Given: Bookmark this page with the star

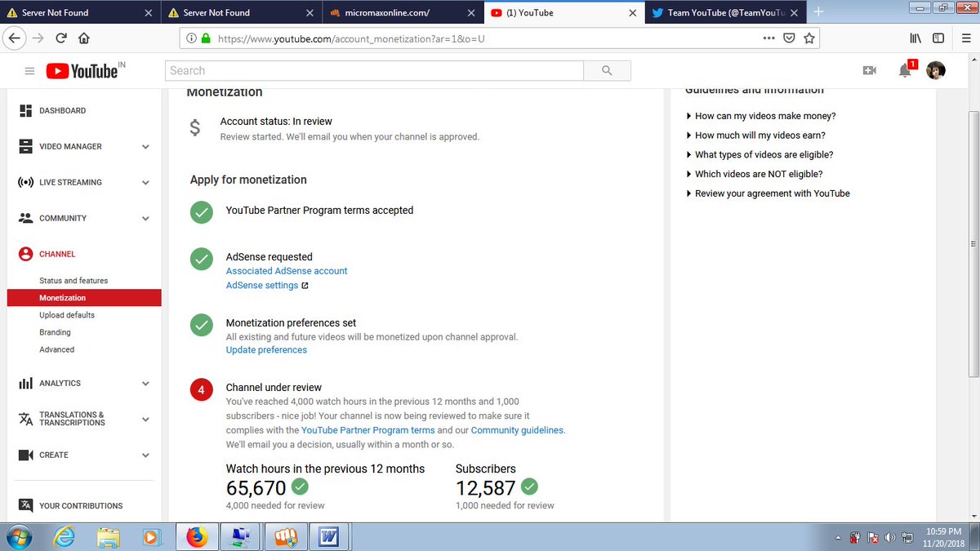Looking at the screenshot, I should [x=809, y=38].
